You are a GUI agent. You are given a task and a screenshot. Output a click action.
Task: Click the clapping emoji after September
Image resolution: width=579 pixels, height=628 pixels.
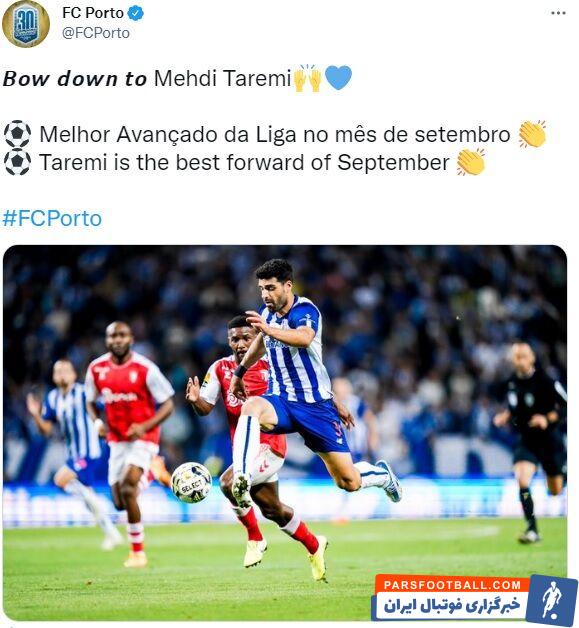[471, 162]
